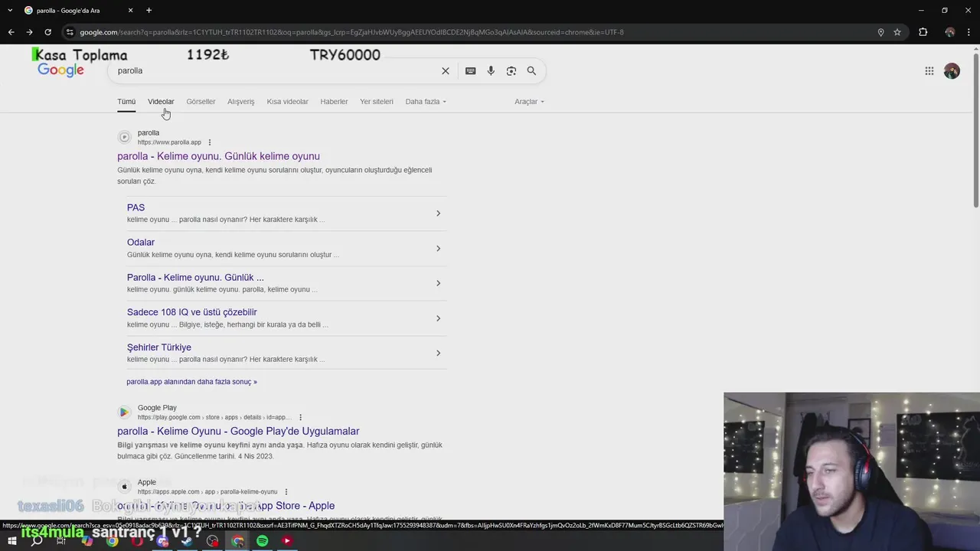Open 'parolla - Kelime oyunu. Günlük kelime oyunu'
980x551 pixels.
coord(218,156)
